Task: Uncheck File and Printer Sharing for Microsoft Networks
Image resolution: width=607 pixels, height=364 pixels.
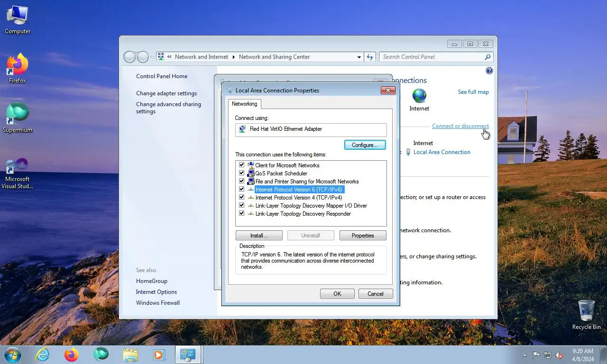Action: pyautogui.click(x=241, y=181)
